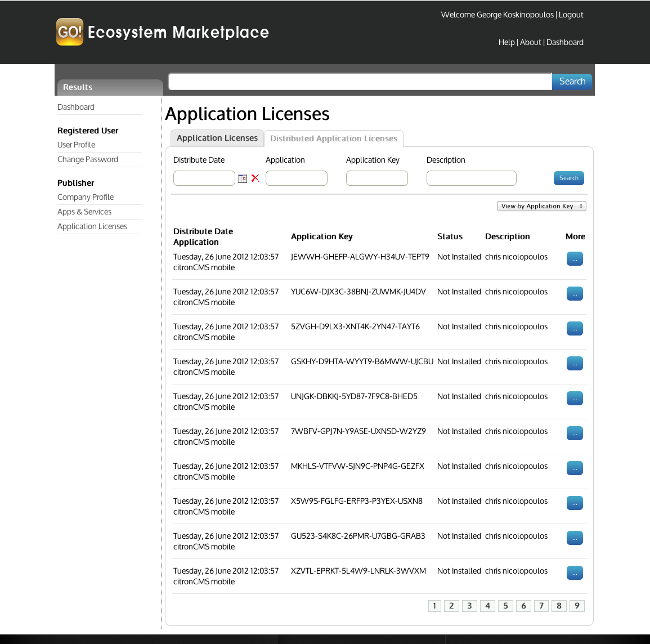Screen dimensions: 650x644
Task: Go to results page 8
Action: coord(559,606)
